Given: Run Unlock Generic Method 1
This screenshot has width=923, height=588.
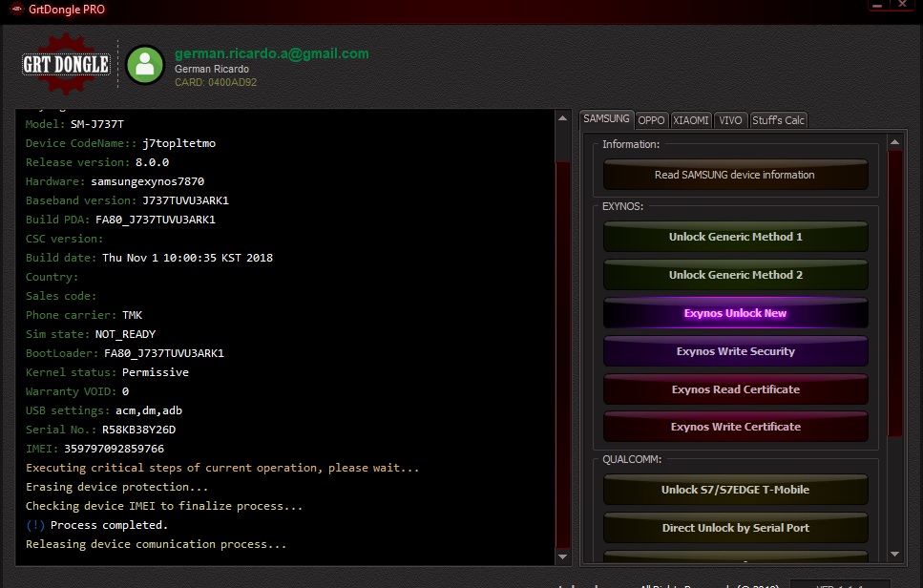Looking at the screenshot, I should 735,237.
